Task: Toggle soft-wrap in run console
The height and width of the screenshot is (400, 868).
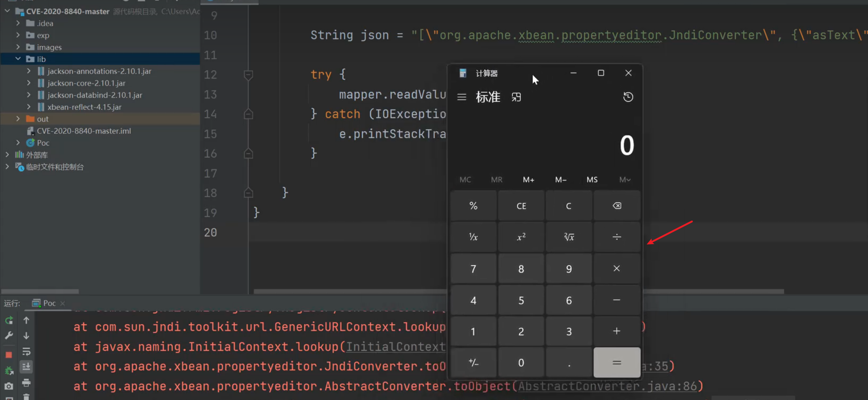Action: 26,351
